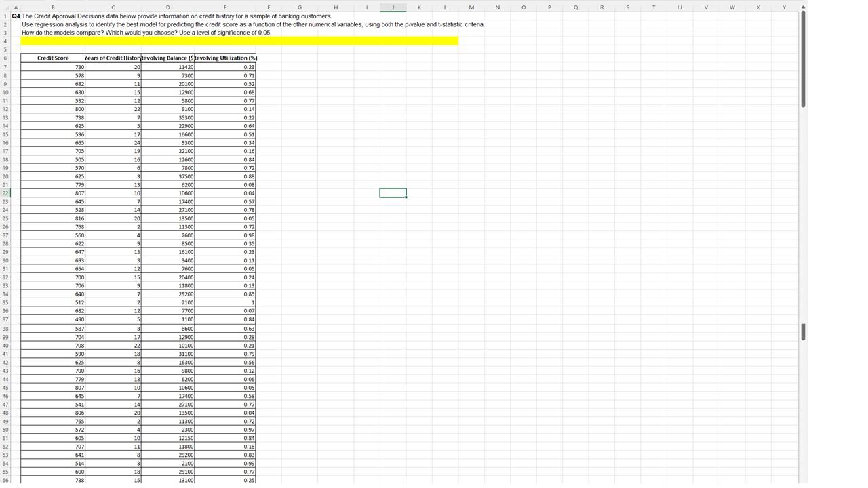Click the cell containing value 11420
The height and width of the screenshot is (488, 868).
point(167,66)
